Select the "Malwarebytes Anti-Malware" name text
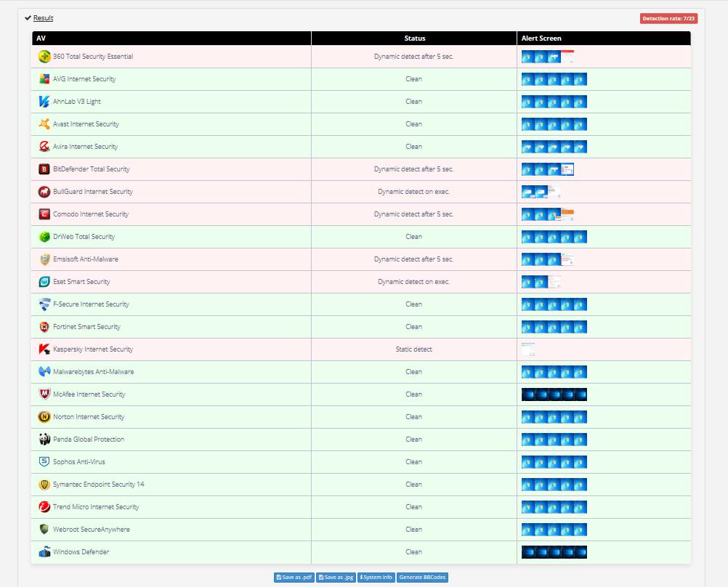The width and height of the screenshot is (728, 587). 93,371
